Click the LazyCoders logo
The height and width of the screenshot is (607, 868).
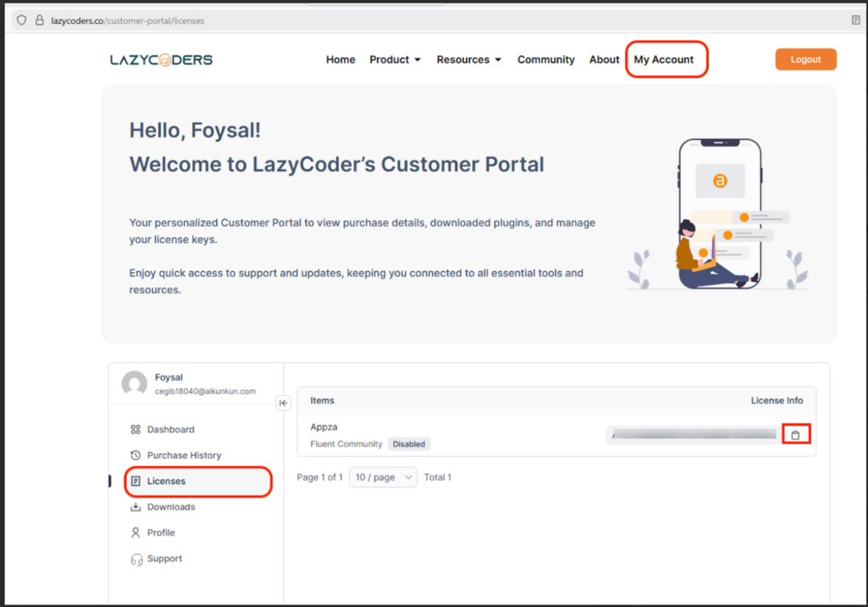pyautogui.click(x=161, y=59)
